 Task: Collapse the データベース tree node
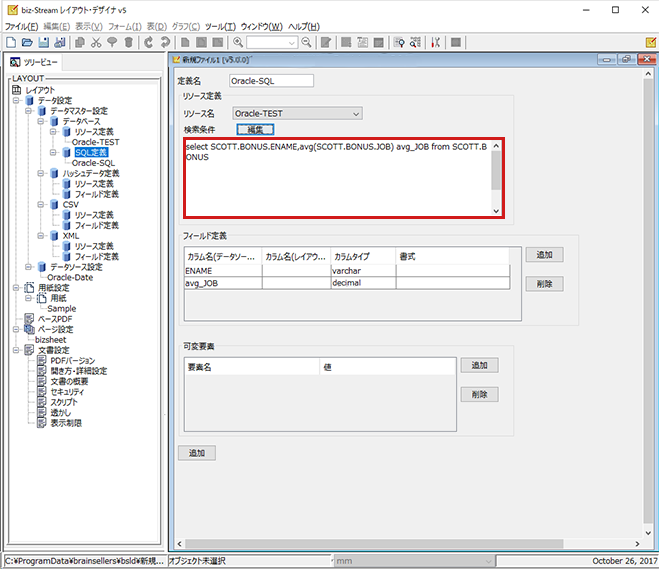pyautogui.click(x=41, y=121)
